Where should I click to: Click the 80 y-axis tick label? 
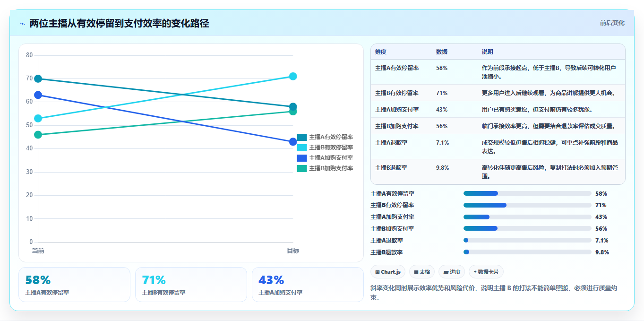point(29,55)
